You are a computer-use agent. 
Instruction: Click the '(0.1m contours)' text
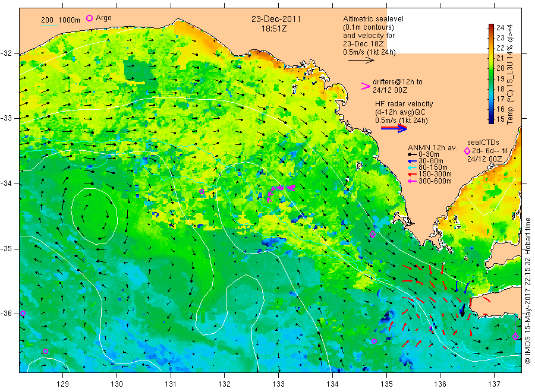tap(369, 27)
